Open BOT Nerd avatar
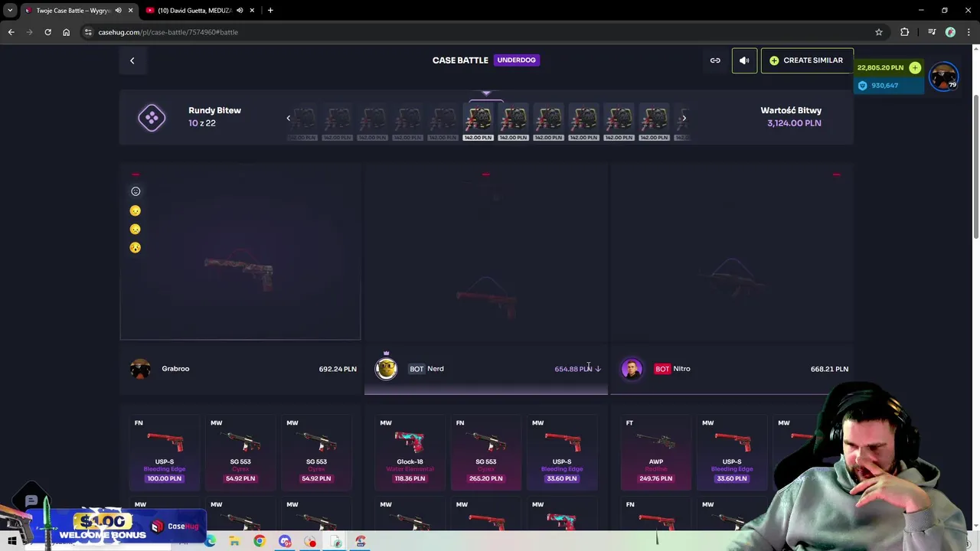This screenshot has width=980, height=551. [x=386, y=369]
